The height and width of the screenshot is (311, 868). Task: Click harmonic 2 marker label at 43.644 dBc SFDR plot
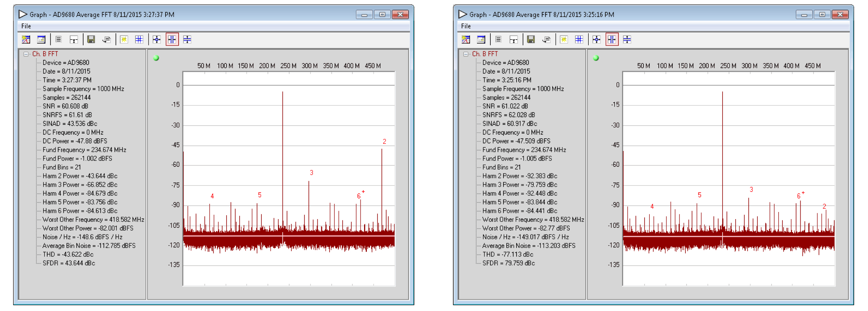click(x=384, y=141)
